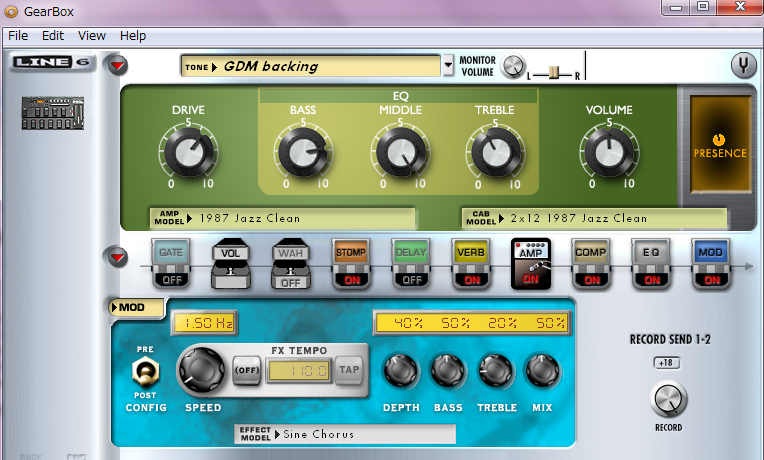Click the 1.50 Hz speed display
Image resolution: width=764 pixels, height=460 pixels.
click(204, 323)
